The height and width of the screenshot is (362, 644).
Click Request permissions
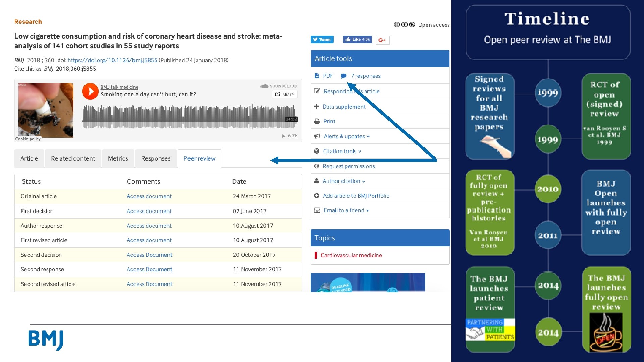pyautogui.click(x=348, y=166)
